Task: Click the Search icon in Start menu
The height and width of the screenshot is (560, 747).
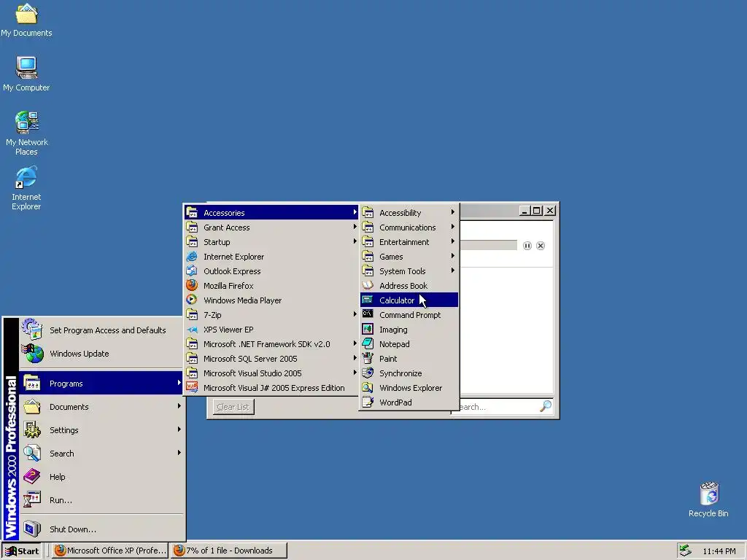Action: click(x=32, y=453)
